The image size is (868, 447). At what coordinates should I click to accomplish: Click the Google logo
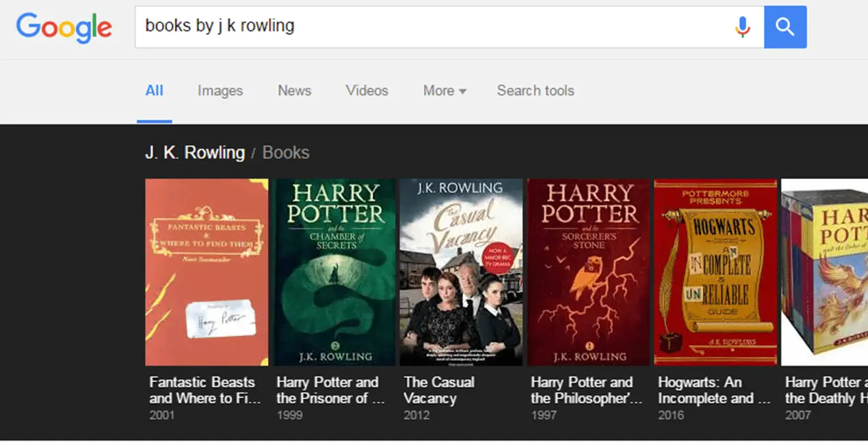click(x=64, y=27)
